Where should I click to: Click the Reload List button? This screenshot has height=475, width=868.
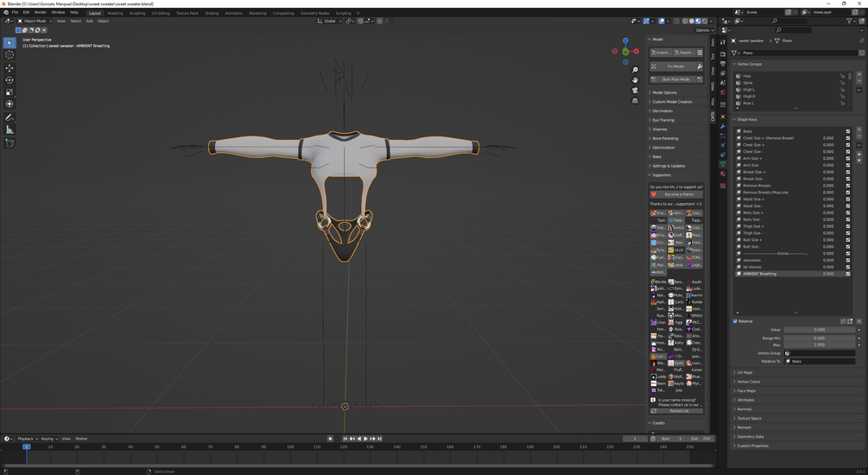[676, 411]
